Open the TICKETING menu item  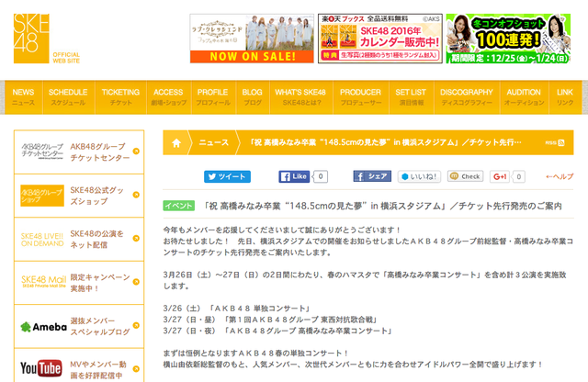tap(120, 97)
